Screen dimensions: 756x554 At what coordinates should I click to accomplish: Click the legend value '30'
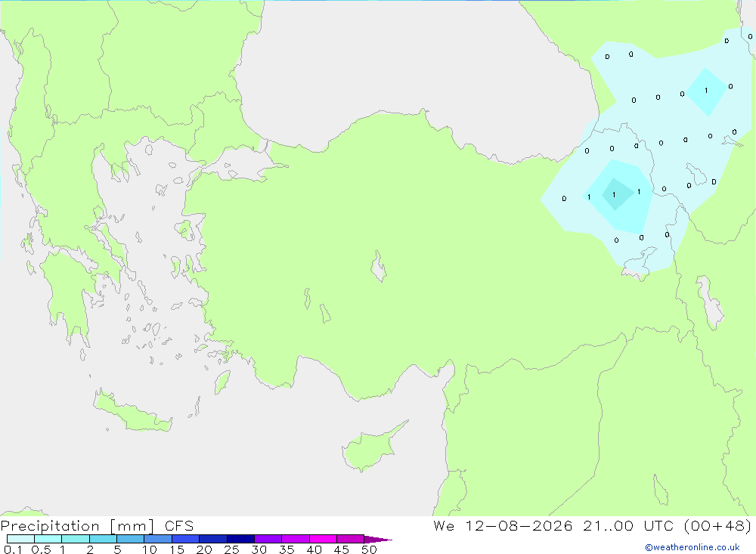pos(259,549)
